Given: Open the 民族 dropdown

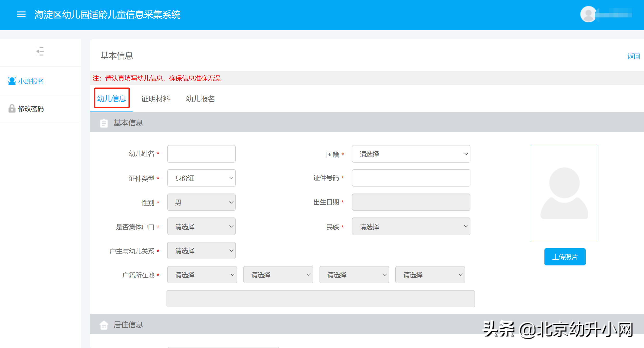Looking at the screenshot, I should click(411, 226).
